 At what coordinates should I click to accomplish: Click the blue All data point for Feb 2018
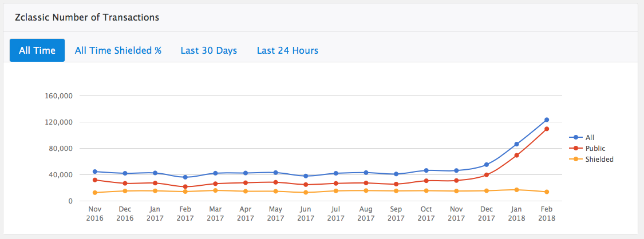[x=547, y=120]
